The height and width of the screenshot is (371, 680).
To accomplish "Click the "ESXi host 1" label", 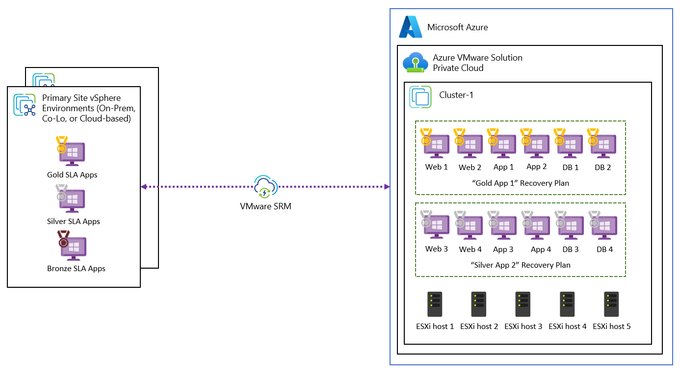I will 435,326.
